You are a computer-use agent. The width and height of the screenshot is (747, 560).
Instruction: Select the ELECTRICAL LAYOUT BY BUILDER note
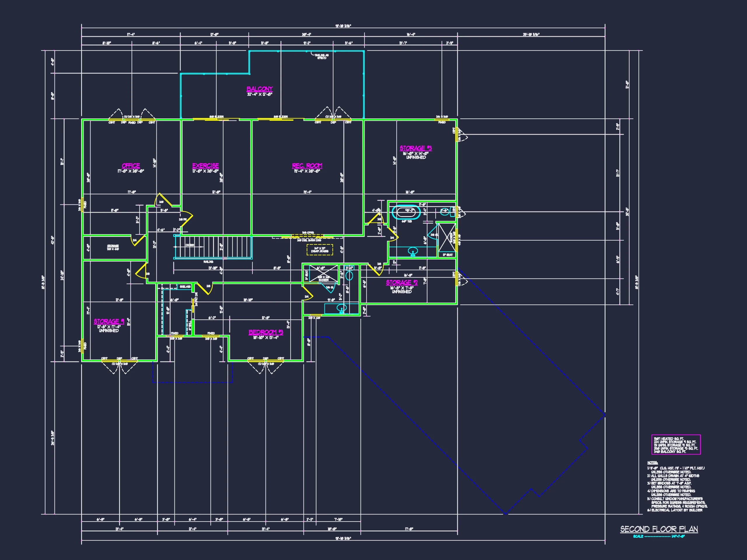click(x=675, y=510)
